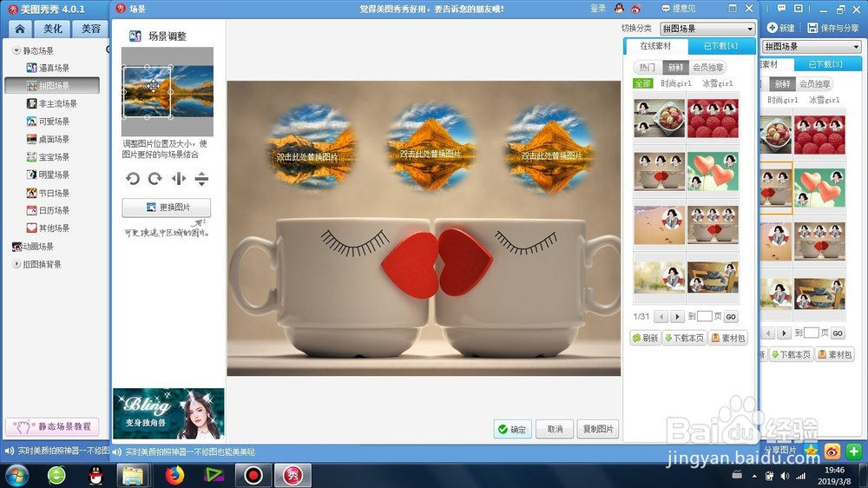The image size is (868, 488).
Task: Select 明星场景 in the scene tree
Action: [x=48, y=175]
